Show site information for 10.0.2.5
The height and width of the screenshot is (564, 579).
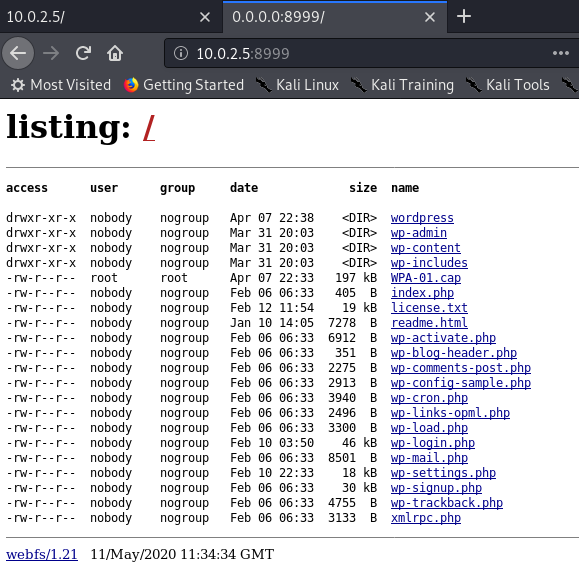pos(181,53)
